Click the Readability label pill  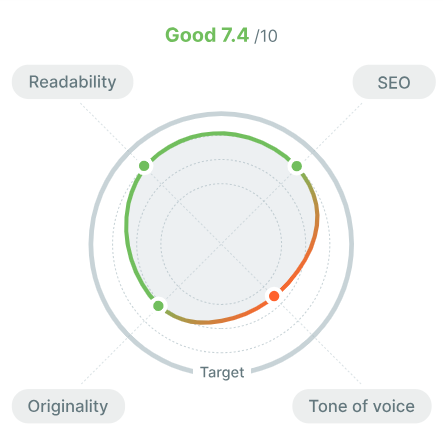(72, 82)
